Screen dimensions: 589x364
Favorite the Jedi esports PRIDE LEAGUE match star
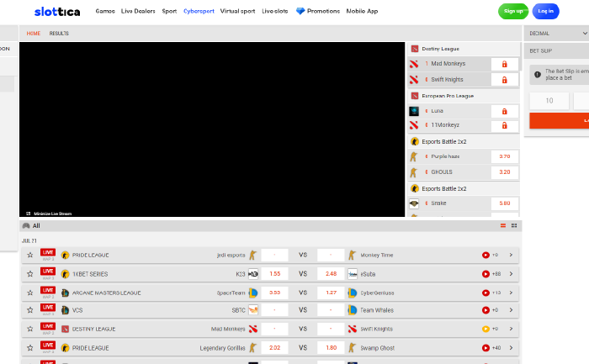pos(30,256)
